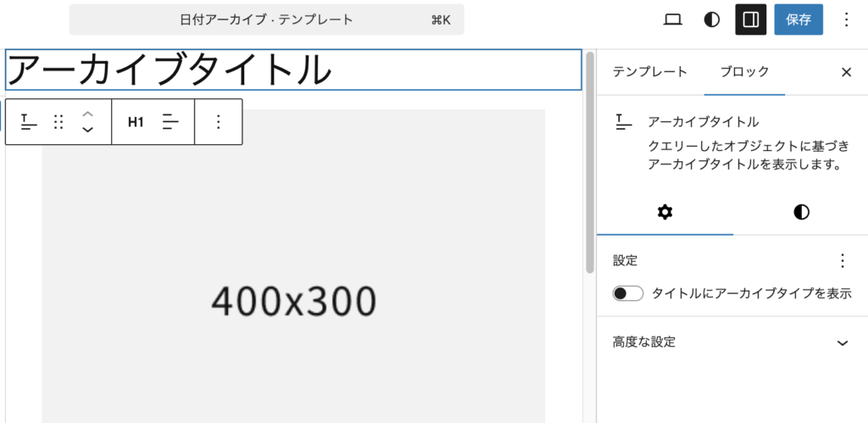Image resolution: width=868 pixels, height=423 pixels.
Task: Open the device preview (laptop) icon
Action: click(x=672, y=19)
